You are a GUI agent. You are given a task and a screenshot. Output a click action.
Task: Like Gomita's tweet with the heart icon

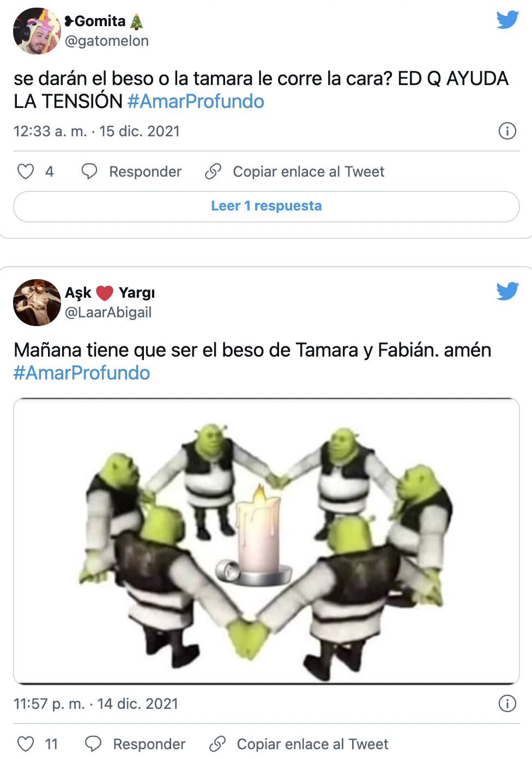coord(26,172)
